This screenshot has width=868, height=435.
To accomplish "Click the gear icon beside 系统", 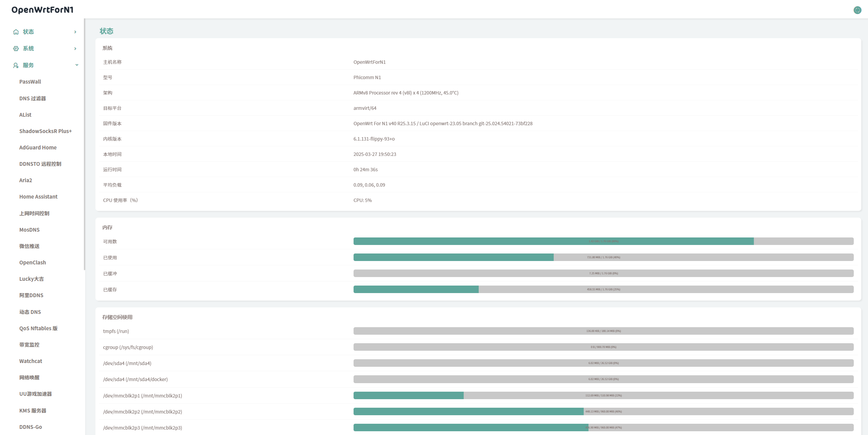I will [16, 49].
